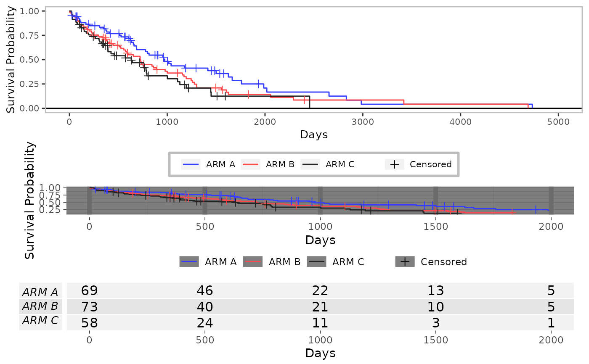Screen dimensions: 589x364
Task: Click the Days axis title under top plot
Action: click(314, 135)
